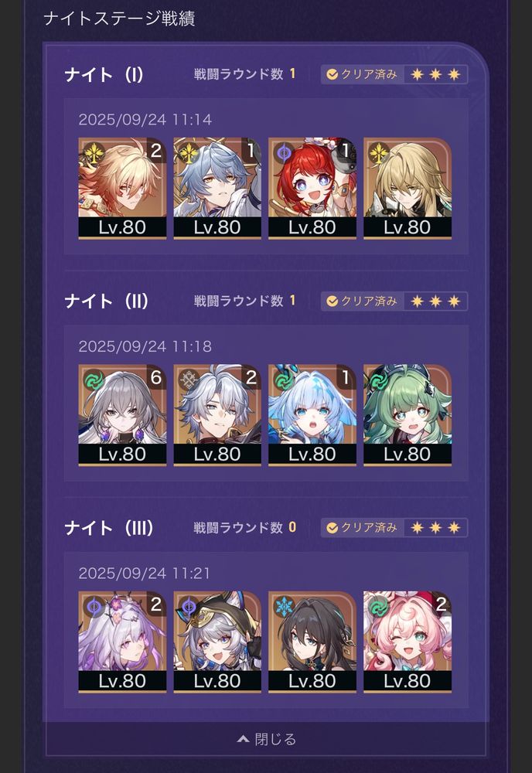Click the blue-haired character in ナイト (II)

pos(312,415)
